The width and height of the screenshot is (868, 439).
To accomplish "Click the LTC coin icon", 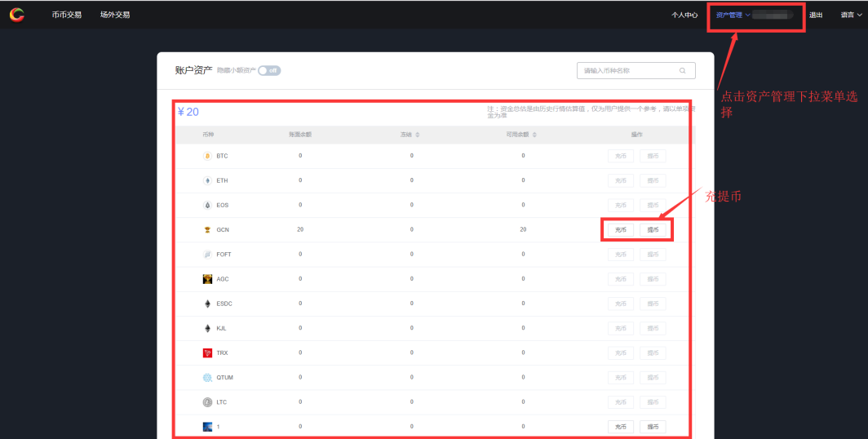I will coord(207,402).
